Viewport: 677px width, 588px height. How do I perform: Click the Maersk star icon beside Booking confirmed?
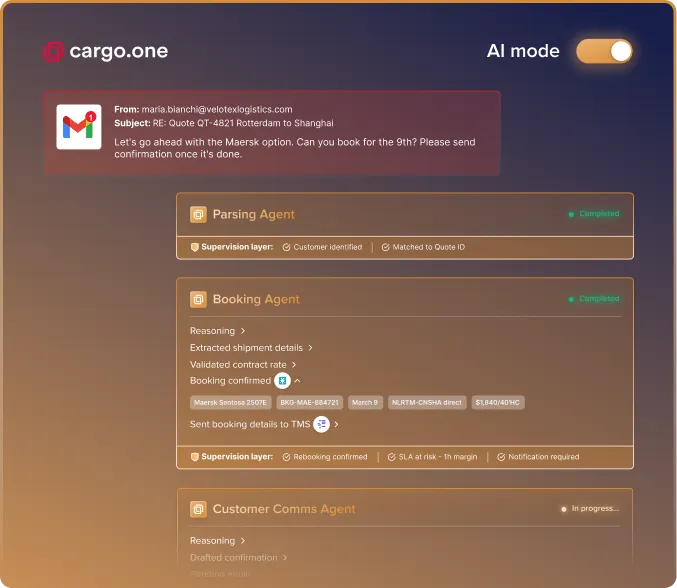click(x=282, y=381)
